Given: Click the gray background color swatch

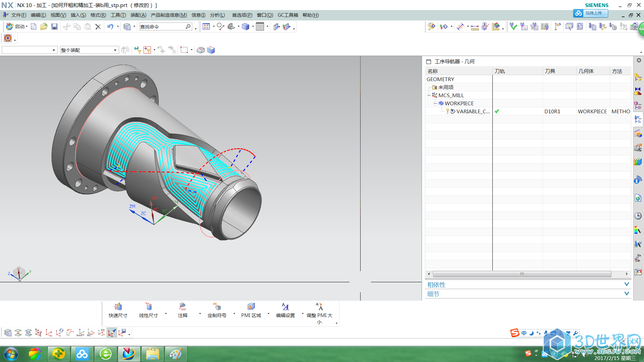Looking at the screenshot, I should (260, 27).
